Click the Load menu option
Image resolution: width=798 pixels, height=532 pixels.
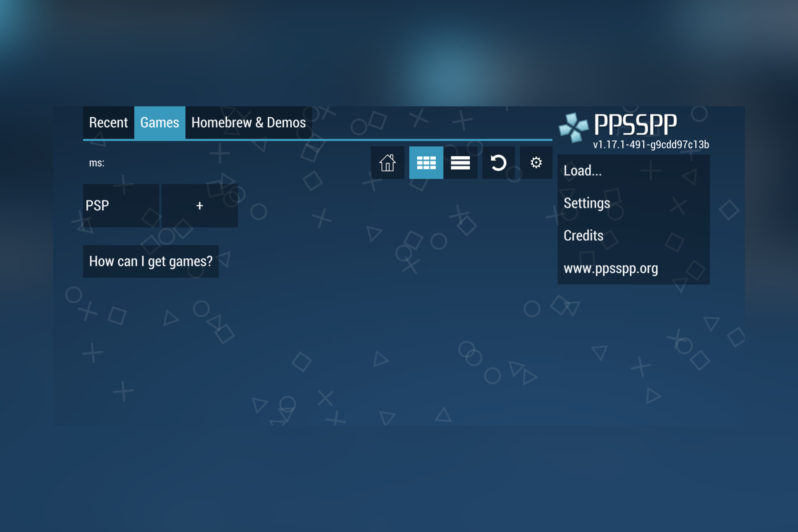(583, 170)
